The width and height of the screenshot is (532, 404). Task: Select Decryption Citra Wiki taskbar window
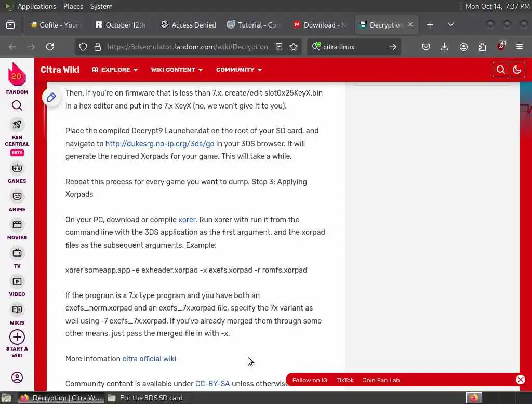pyautogui.click(x=61, y=398)
